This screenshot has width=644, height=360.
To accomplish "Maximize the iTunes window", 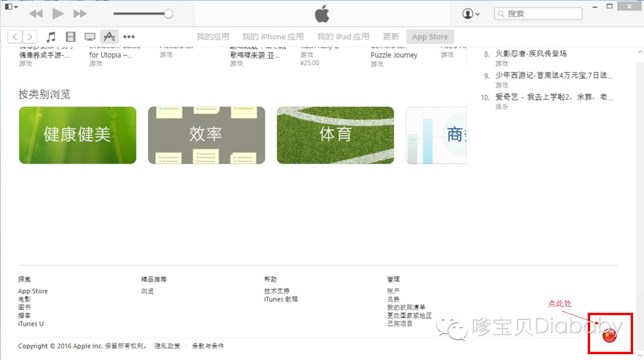I will coord(609,6).
